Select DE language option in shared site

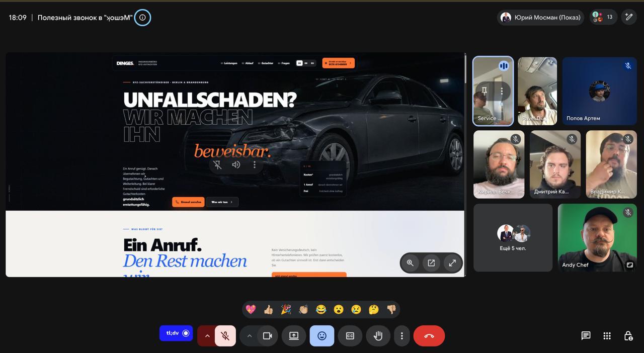(x=299, y=63)
